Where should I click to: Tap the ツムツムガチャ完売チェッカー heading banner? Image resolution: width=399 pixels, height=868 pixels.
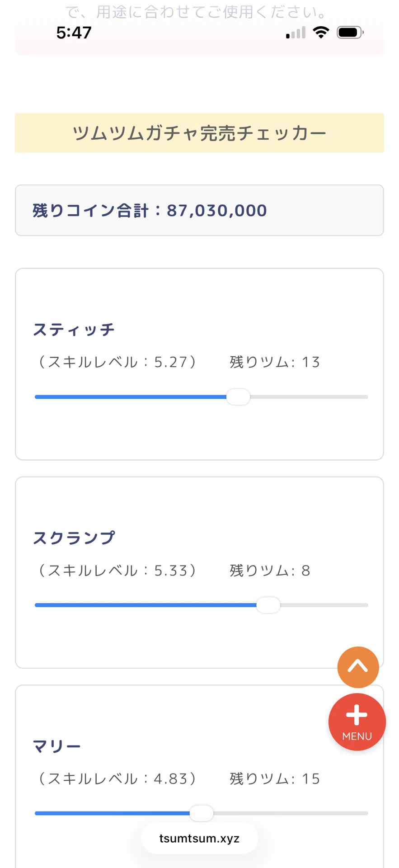199,133
